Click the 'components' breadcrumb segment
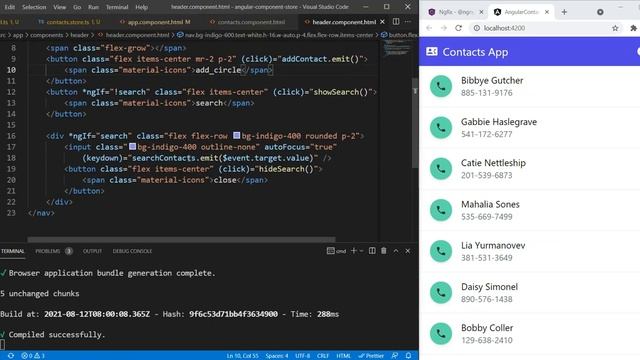 47,35
